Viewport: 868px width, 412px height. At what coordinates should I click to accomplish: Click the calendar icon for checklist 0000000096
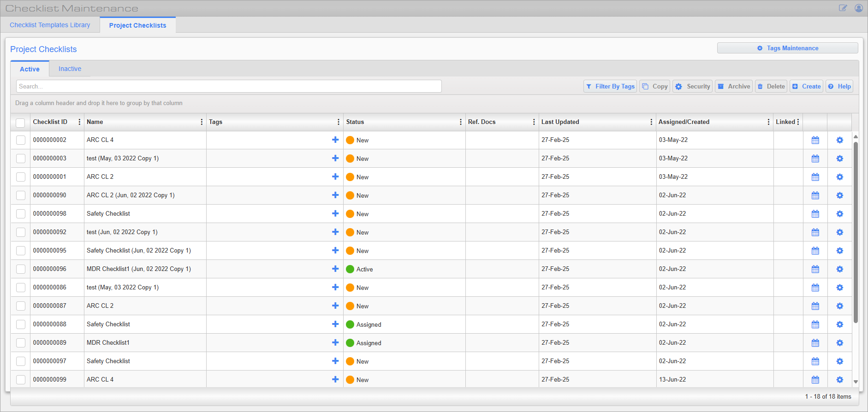pyautogui.click(x=815, y=269)
